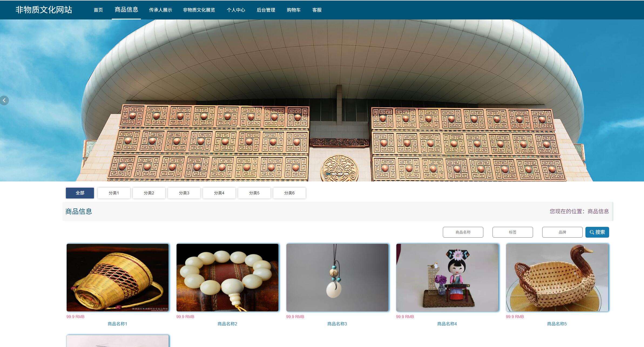Click the 品牌 input field
Image resolution: width=644 pixels, height=347 pixels.
562,232
